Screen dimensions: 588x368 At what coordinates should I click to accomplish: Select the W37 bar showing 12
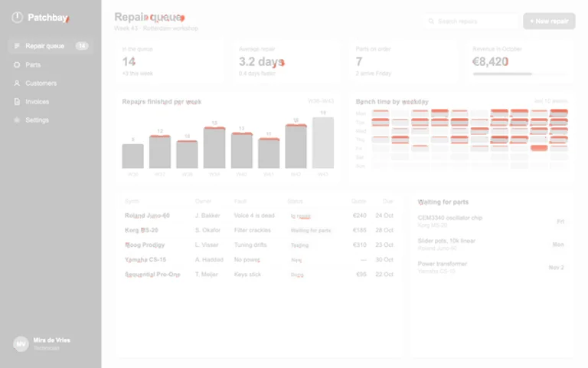(160, 152)
